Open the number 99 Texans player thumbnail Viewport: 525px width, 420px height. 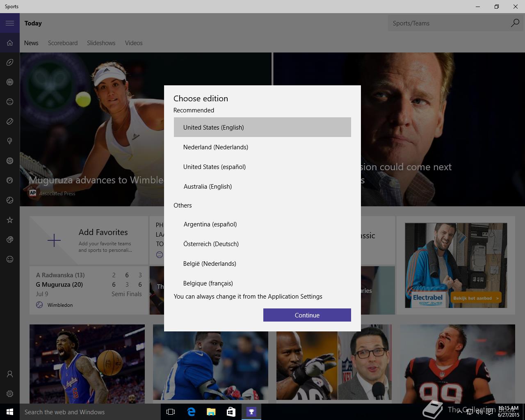pyautogui.click(x=457, y=364)
